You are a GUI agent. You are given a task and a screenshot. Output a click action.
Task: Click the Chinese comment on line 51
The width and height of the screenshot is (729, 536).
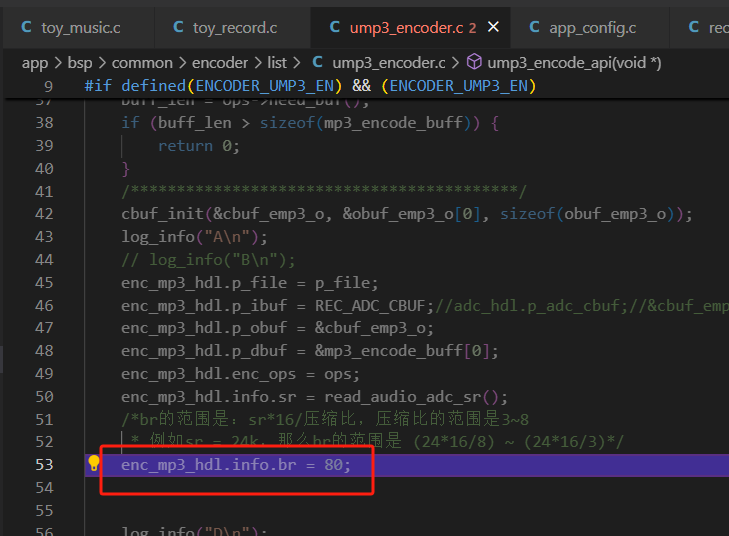[325, 419]
